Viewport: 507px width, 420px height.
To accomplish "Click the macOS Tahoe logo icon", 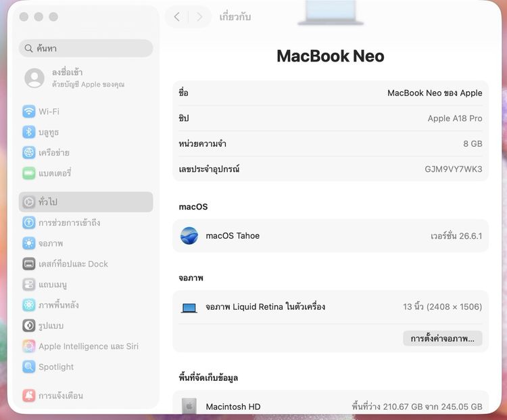I will click(189, 235).
